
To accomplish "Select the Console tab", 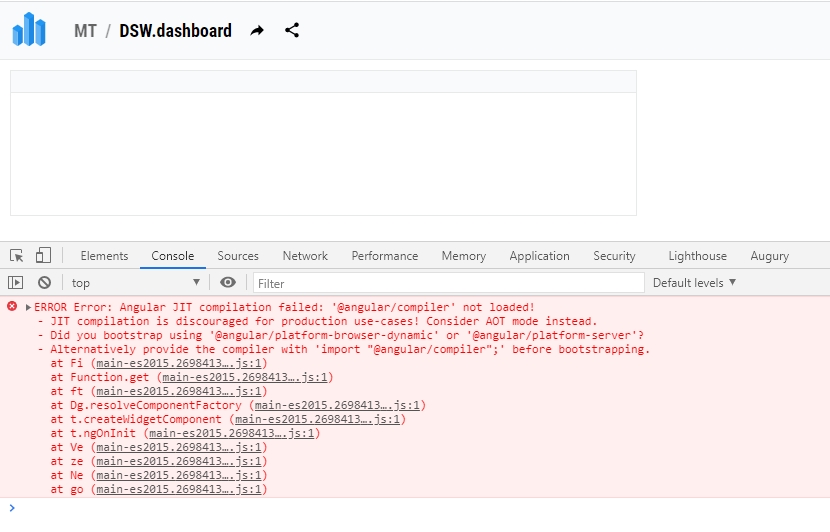I will [173, 256].
